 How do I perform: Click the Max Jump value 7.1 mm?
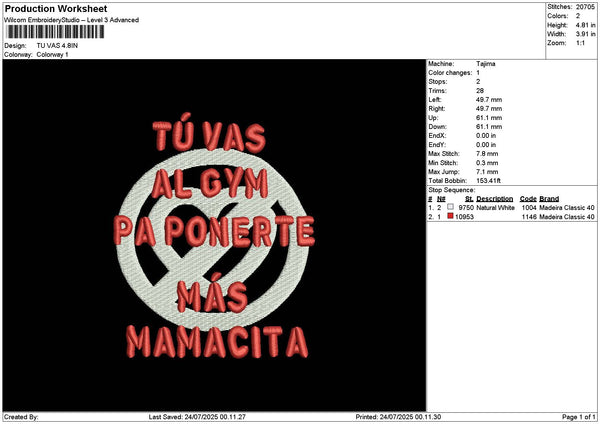487,172
